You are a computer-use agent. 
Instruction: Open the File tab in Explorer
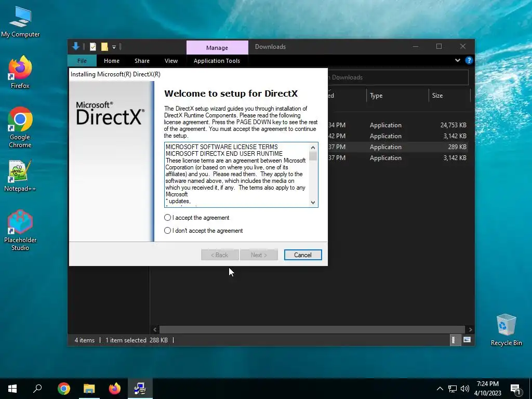click(x=82, y=61)
